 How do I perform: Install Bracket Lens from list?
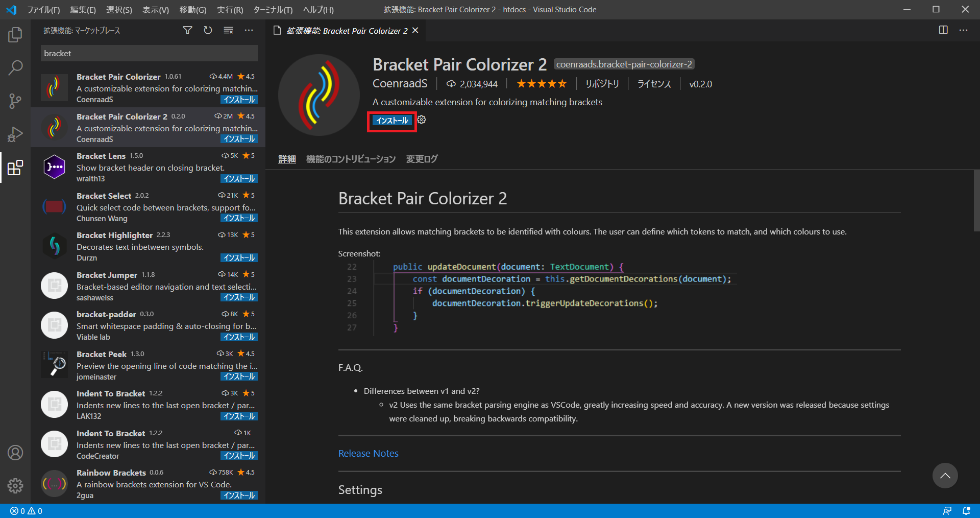coord(239,179)
